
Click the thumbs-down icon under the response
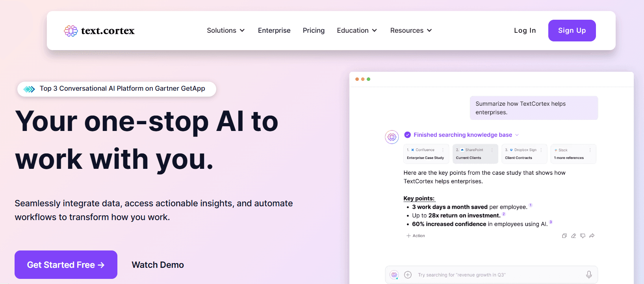583,236
